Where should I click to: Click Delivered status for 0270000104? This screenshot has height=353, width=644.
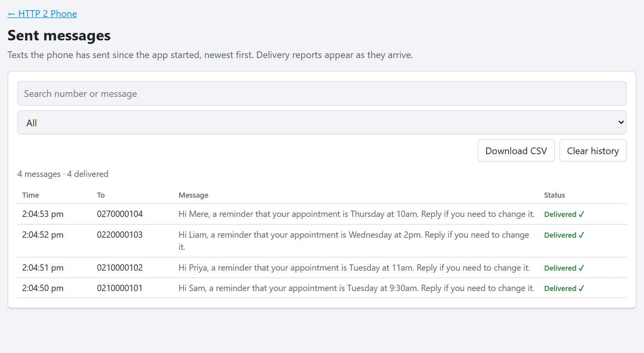pyautogui.click(x=564, y=215)
